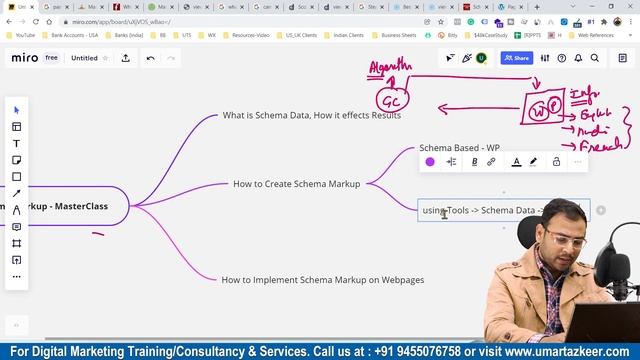Rename the Untitled board title
The width and height of the screenshot is (640, 360).
[84, 58]
